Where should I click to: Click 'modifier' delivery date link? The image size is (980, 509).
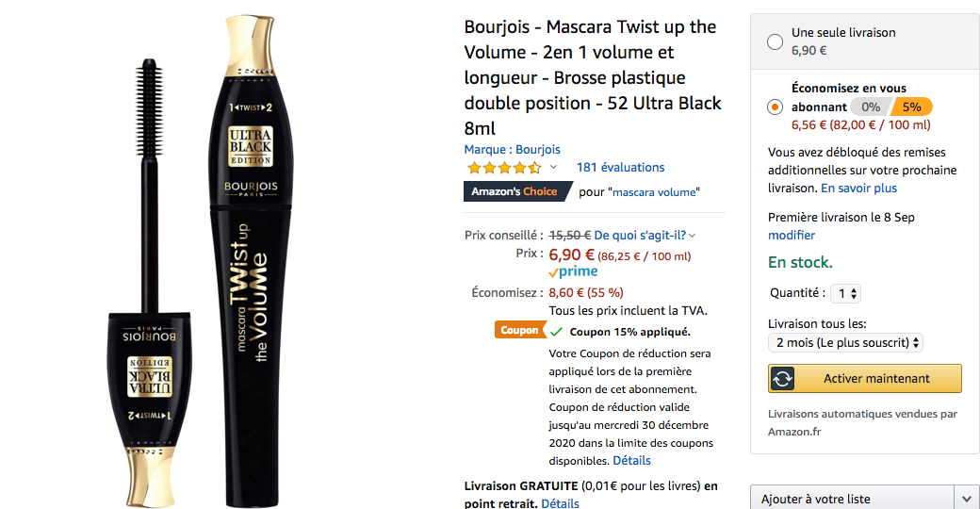tap(791, 235)
